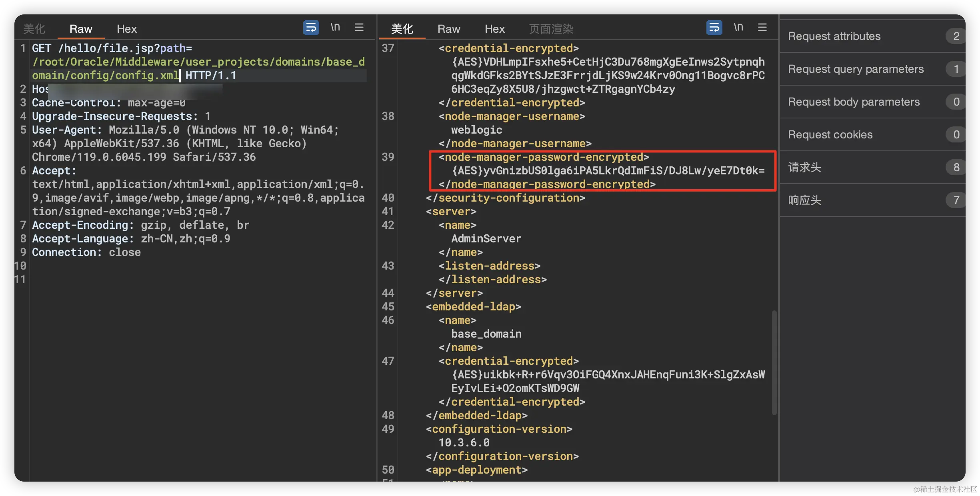980x496 pixels.
Task: Open the response panel hamburger menu
Action: (762, 28)
